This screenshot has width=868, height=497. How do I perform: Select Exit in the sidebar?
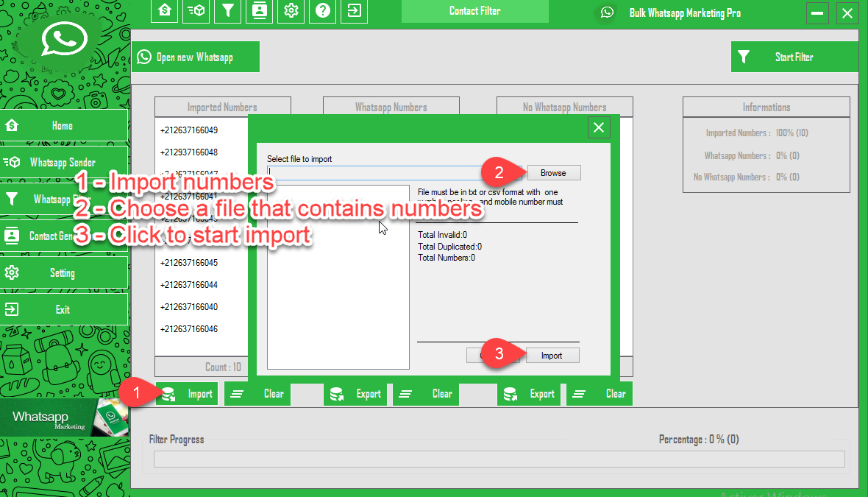click(x=63, y=310)
